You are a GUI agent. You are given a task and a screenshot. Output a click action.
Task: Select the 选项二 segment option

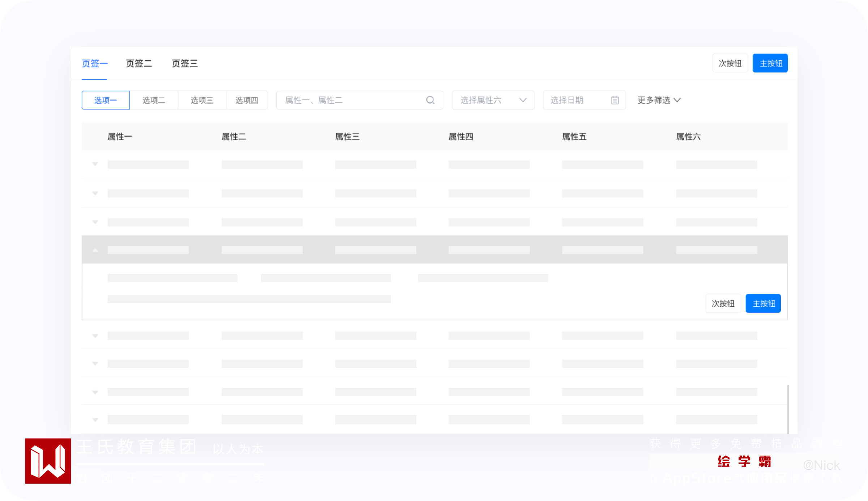tap(154, 100)
